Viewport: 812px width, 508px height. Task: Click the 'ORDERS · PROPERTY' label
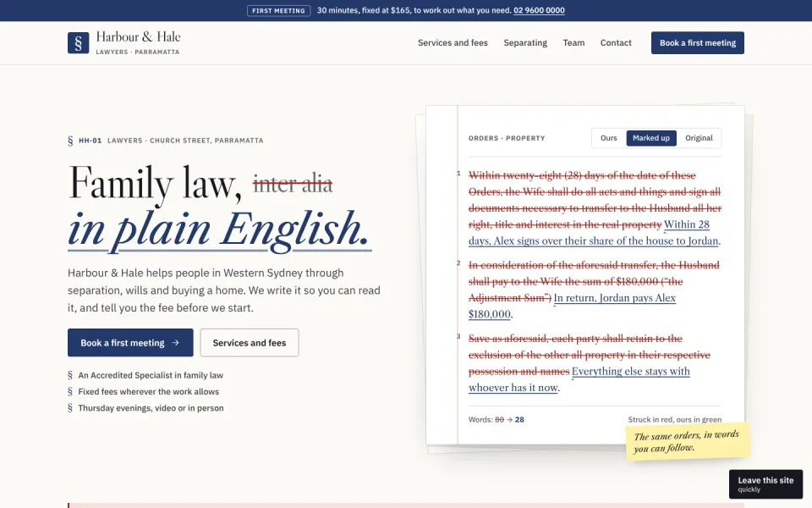pyautogui.click(x=507, y=138)
